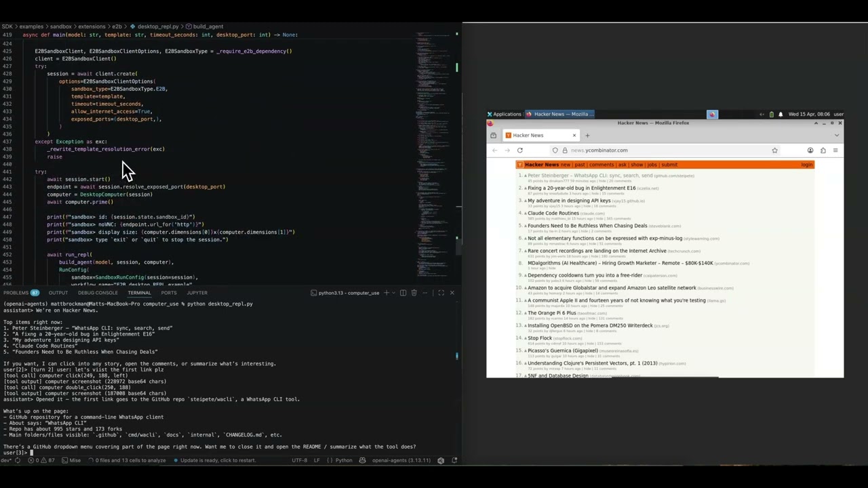
Task: Close the terminal panel
Action: [452, 293]
